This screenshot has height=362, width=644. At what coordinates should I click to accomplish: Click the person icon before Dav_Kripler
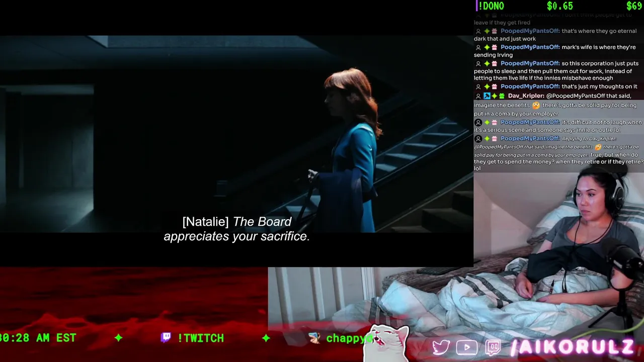point(478,96)
